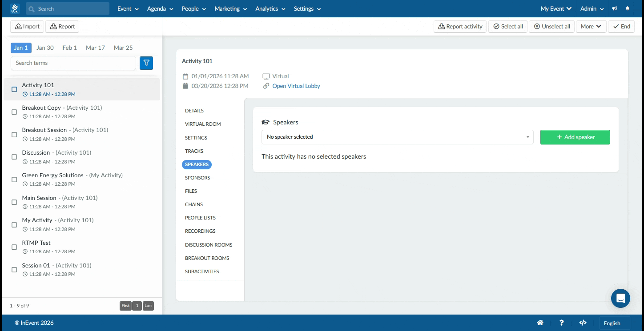This screenshot has height=331, width=644.
Task: Click the search magnifier icon
Action: pos(32,8)
